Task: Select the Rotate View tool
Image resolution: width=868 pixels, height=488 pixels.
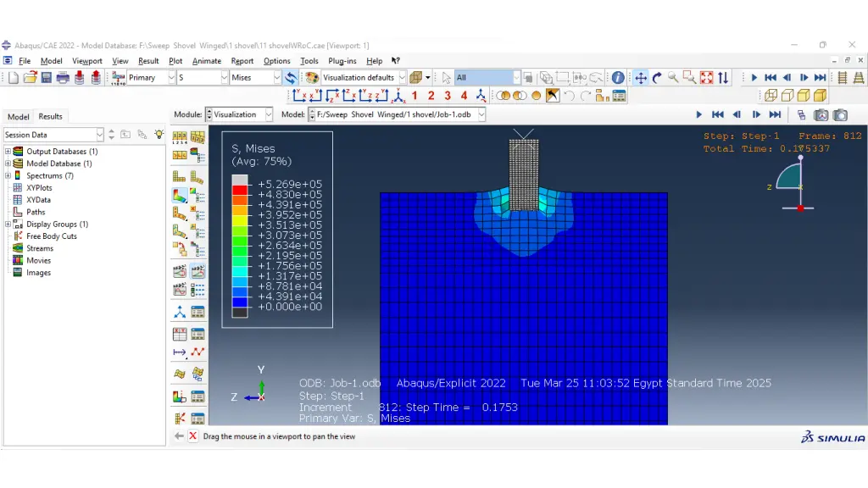Action: pyautogui.click(x=657, y=78)
